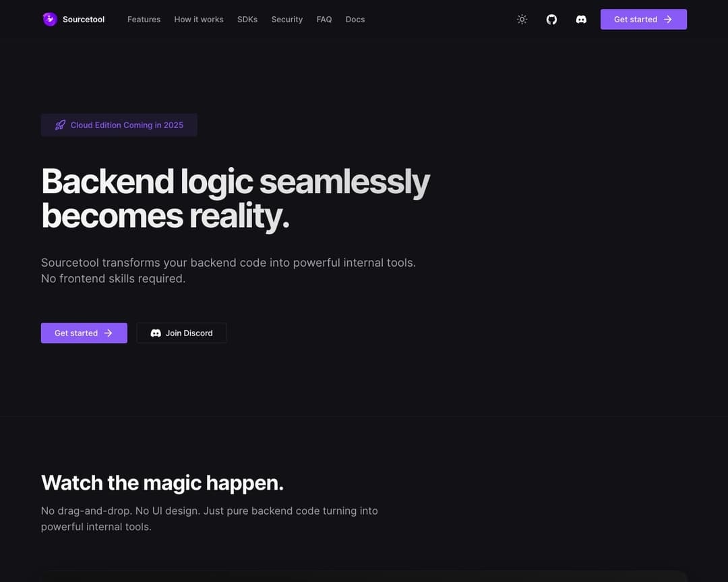Click Cloud Edition Coming in 2025 badge
728x582 pixels.
pos(119,125)
